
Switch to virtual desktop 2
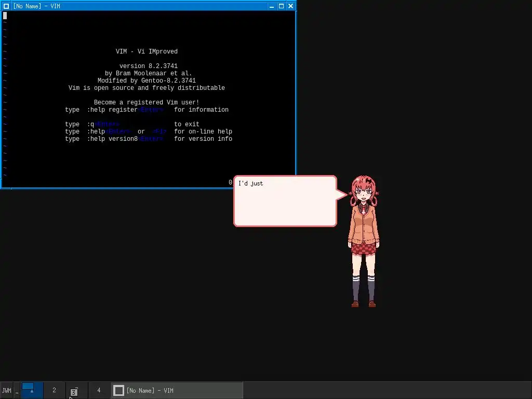click(54, 391)
